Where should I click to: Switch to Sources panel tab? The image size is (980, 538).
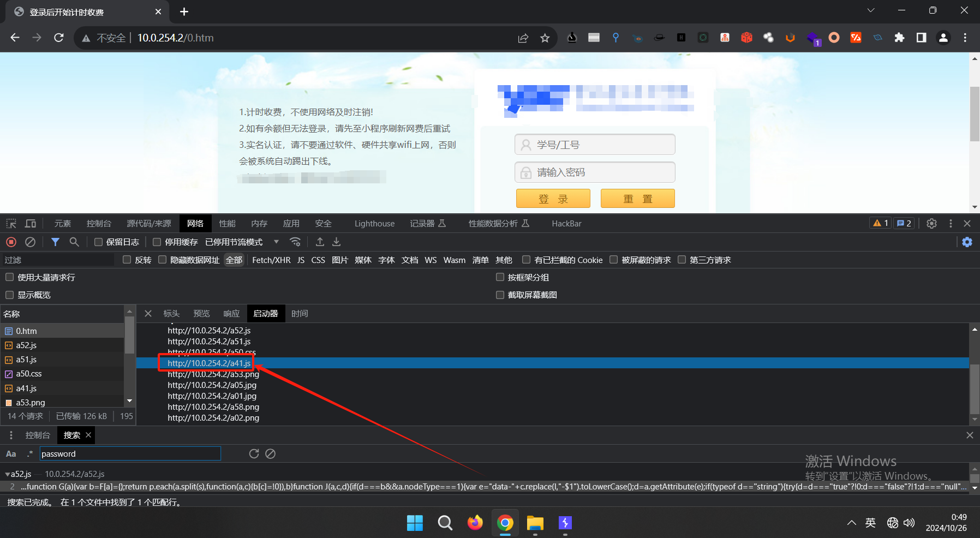coord(149,224)
